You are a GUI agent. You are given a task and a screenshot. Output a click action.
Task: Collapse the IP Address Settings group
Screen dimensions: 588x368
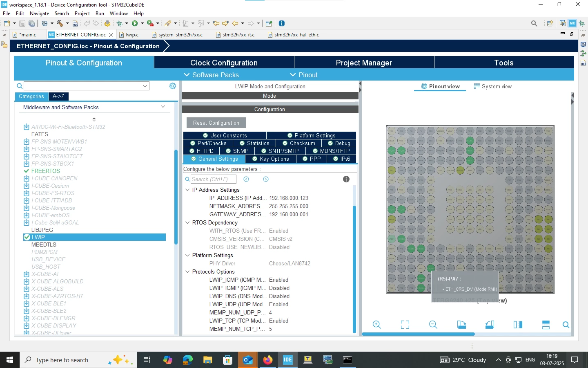(x=187, y=190)
